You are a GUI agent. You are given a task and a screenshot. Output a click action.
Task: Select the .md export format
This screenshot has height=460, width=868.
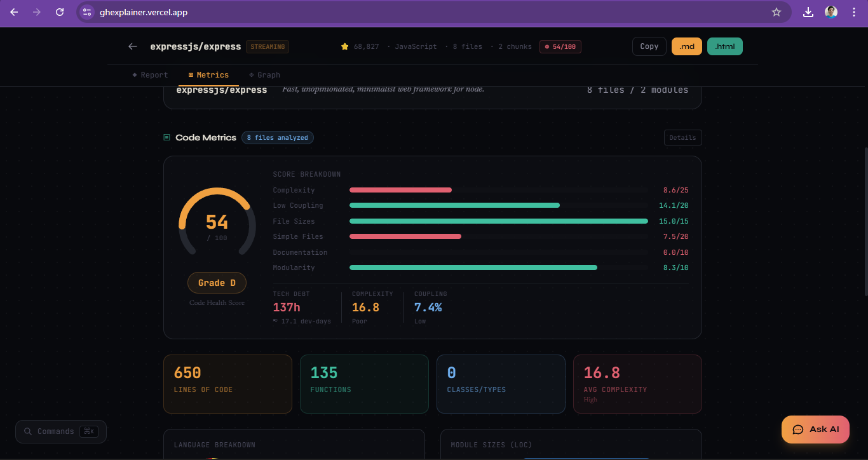click(686, 46)
